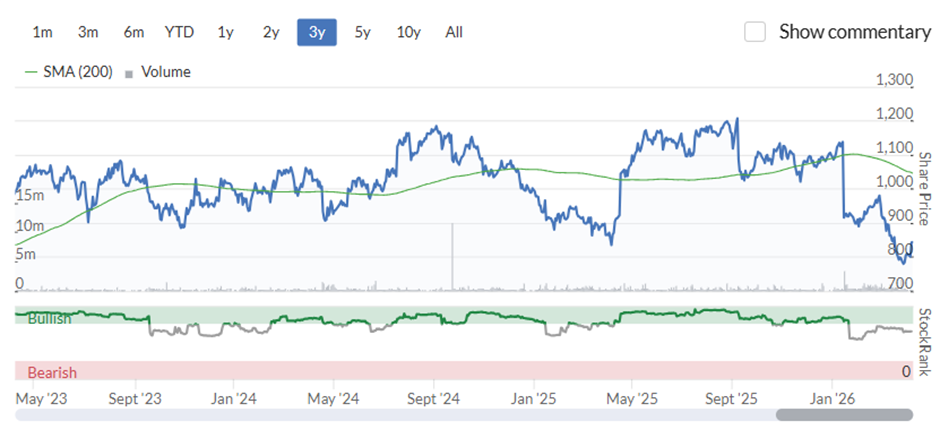The width and height of the screenshot is (940, 429).
Task: Click the Sept '23 axis label
Action: pos(135,398)
